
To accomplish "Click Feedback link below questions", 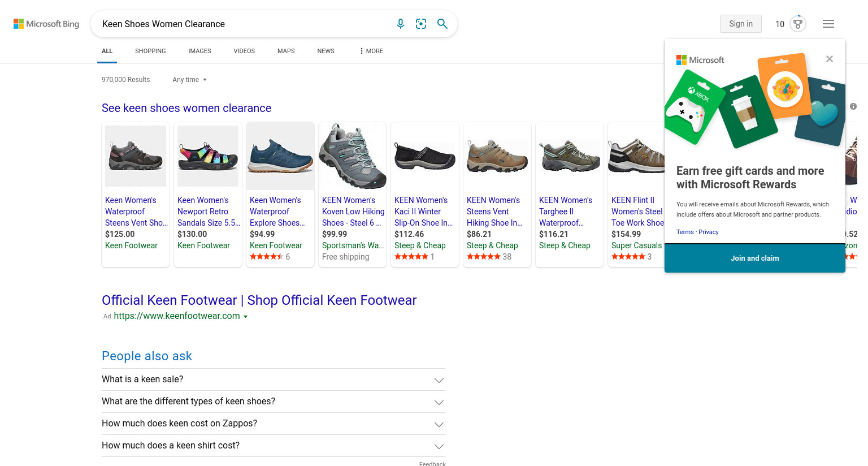I will (x=432, y=464).
